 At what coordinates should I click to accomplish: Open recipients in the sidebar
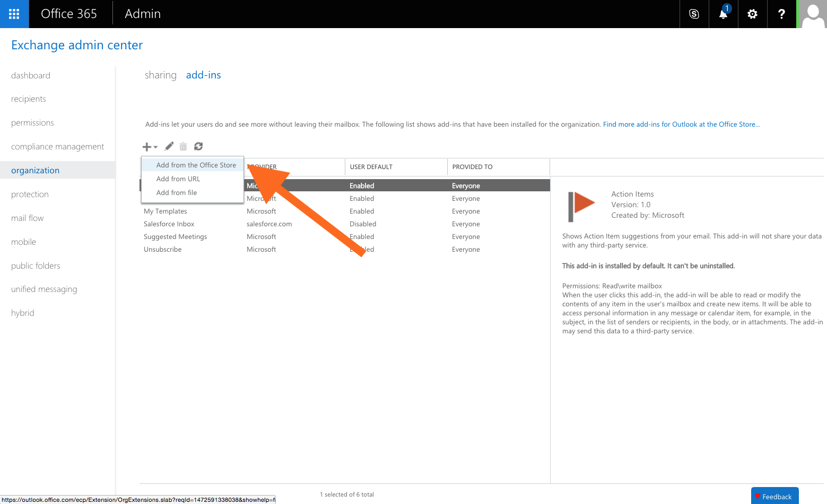pos(29,99)
